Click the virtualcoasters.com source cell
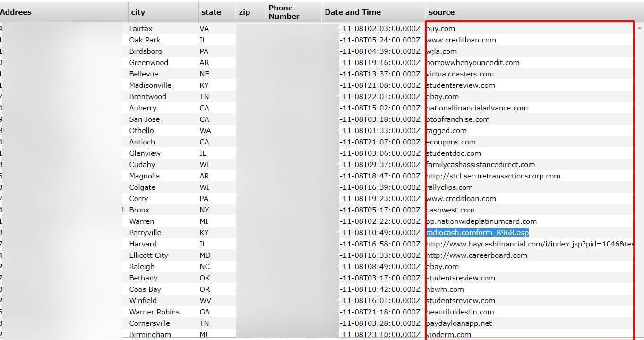 [460, 74]
